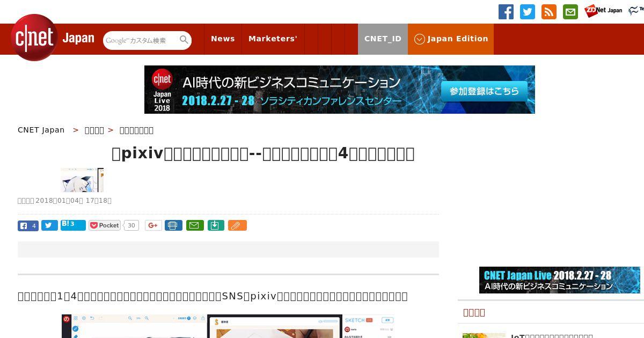644x338 pixels.
Task: Save the article to Pocket
Action: point(105,225)
